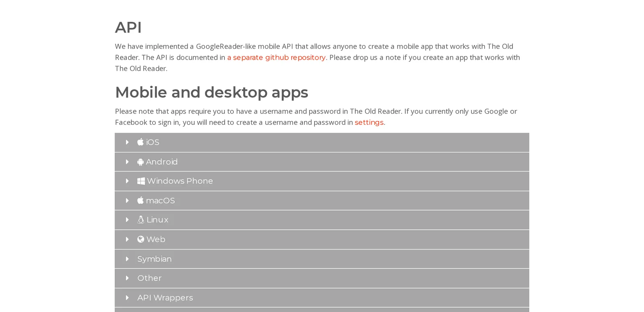
Task: Expand the Web section arrow
Action: (127, 239)
